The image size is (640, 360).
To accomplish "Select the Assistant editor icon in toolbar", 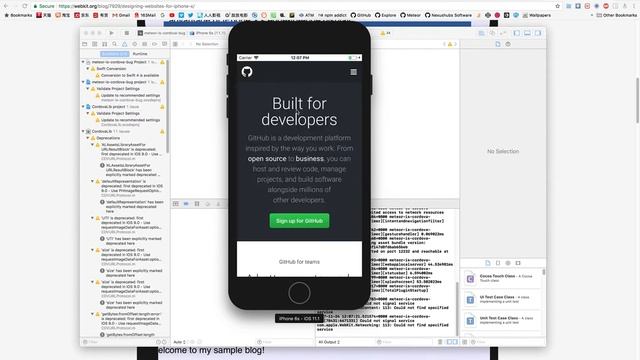I will pyautogui.click(x=492, y=33).
